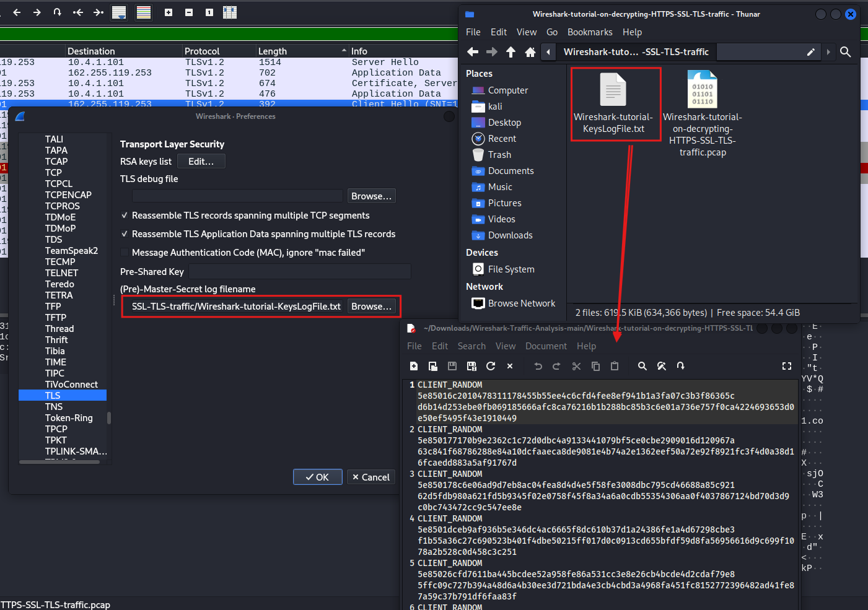
Task: Sort packets by Length column header
Action: (x=302, y=51)
